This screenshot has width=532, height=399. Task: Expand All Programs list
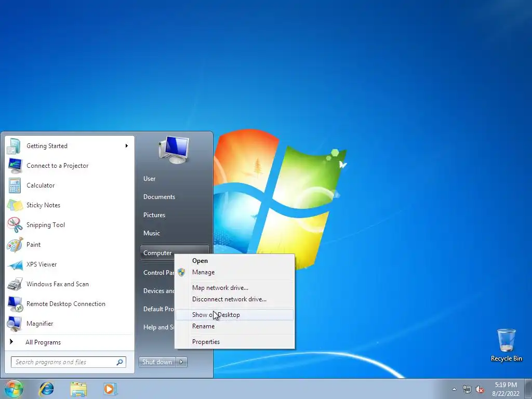(70, 342)
